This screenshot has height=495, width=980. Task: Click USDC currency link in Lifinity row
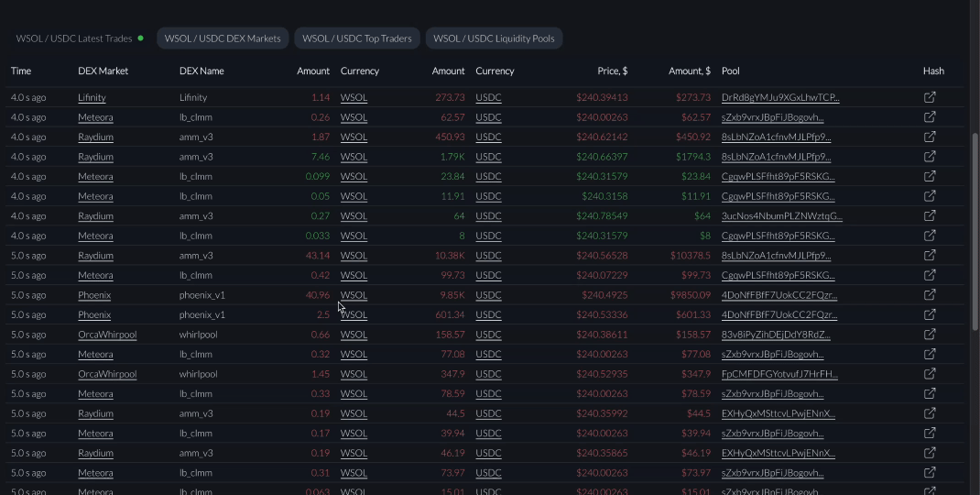pyautogui.click(x=488, y=97)
